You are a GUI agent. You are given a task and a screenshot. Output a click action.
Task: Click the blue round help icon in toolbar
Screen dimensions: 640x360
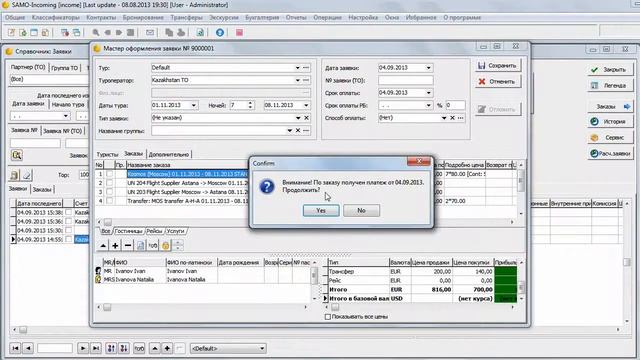[x=220, y=33]
